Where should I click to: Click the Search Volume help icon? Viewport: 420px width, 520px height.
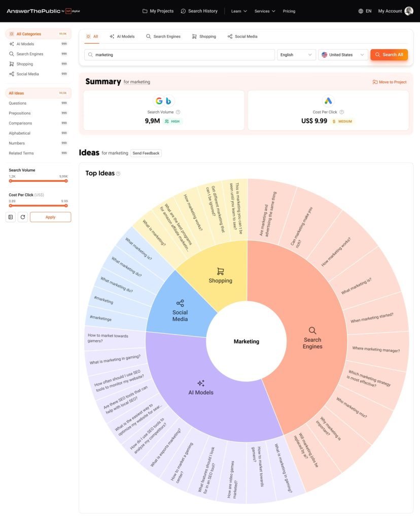(x=178, y=112)
